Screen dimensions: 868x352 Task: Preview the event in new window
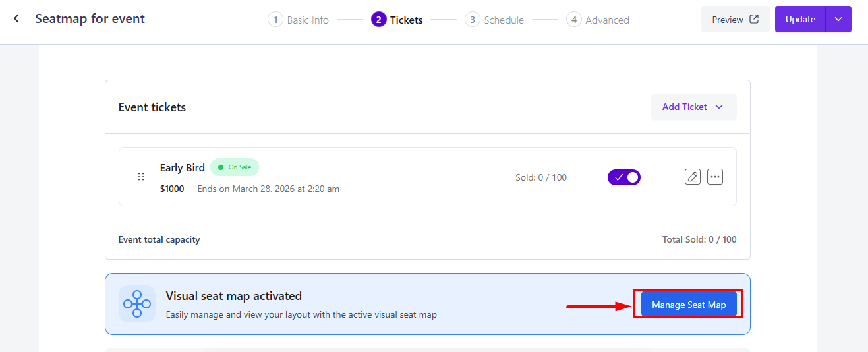pyautogui.click(x=735, y=20)
